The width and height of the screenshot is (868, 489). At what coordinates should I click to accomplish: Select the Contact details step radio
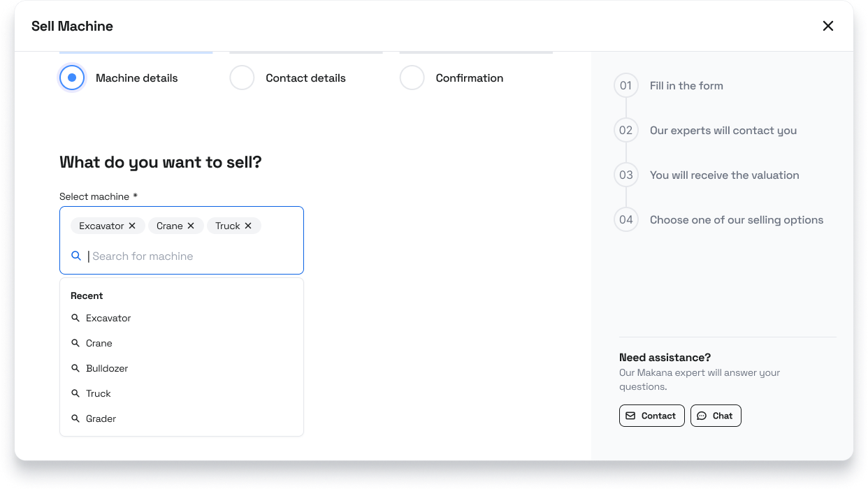[x=242, y=78]
